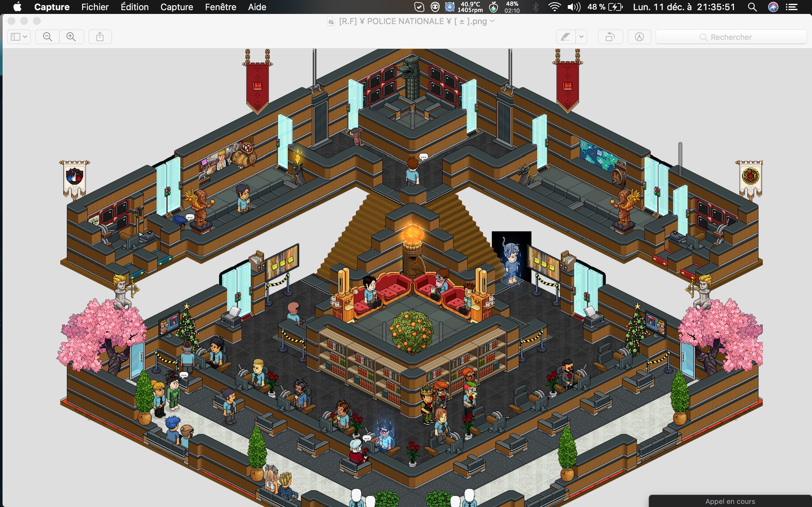Expand the filename dropdown arrow in titlebar
812x507 pixels.
pyautogui.click(x=492, y=21)
